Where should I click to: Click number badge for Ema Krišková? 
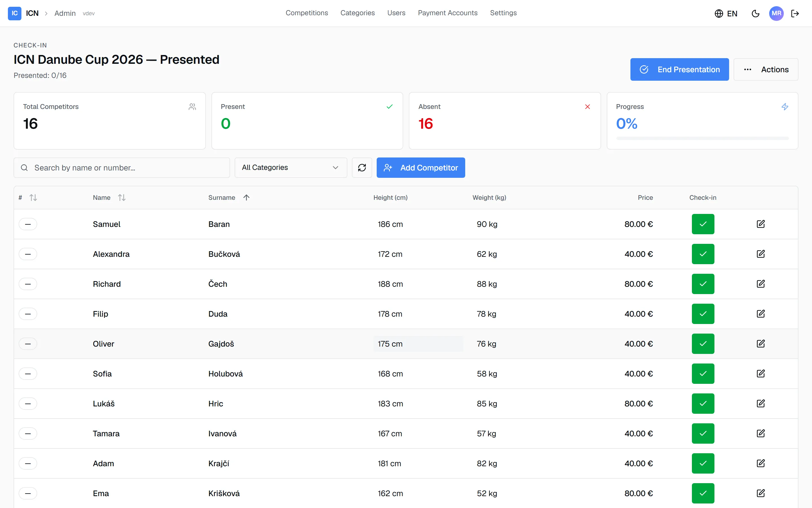(x=28, y=493)
